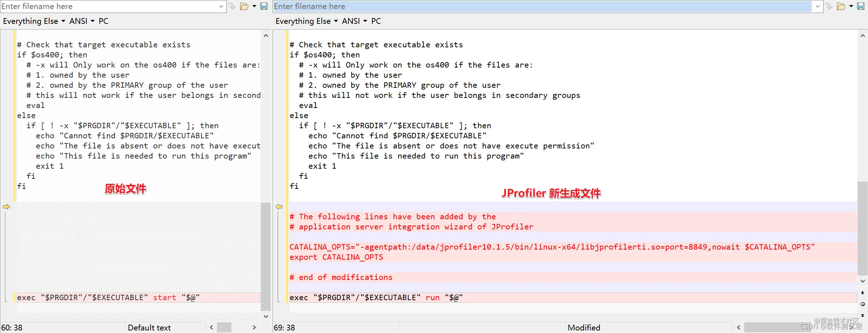Open the right pane Everything Else format dropdown
Screen dimensions: 868x333
[x=307, y=21]
